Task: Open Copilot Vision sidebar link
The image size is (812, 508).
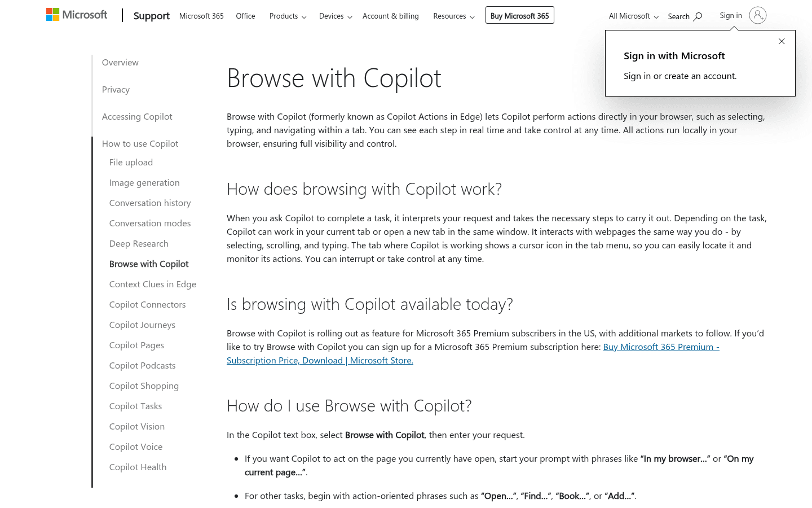Action: pos(137,426)
